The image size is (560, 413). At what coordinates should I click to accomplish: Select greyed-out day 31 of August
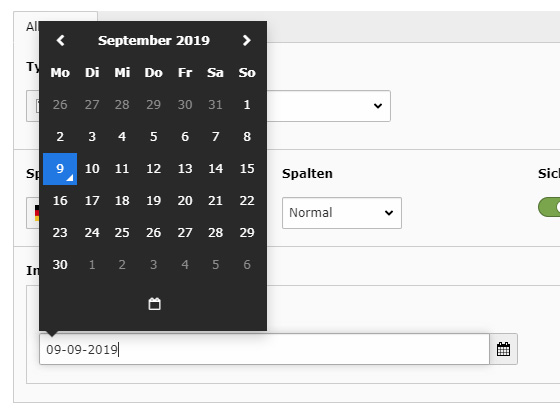(215, 105)
